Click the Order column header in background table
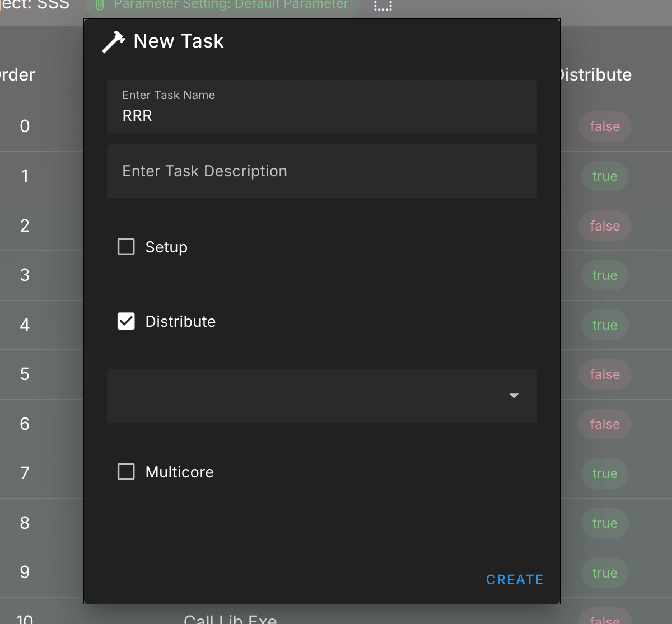This screenshot has width=672, height=624. pos(17,74)
